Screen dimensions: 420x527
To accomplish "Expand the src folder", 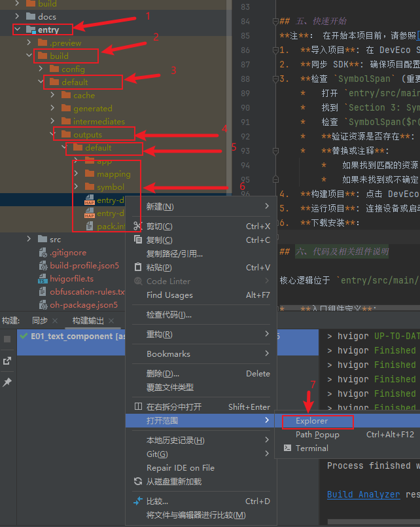I will click(29, 239).
